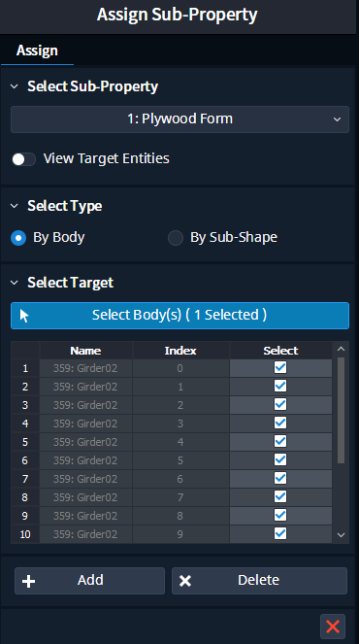Screen dimensions: 359x644
Task: Close the panel with red X
Action: [x=333, y=627]
